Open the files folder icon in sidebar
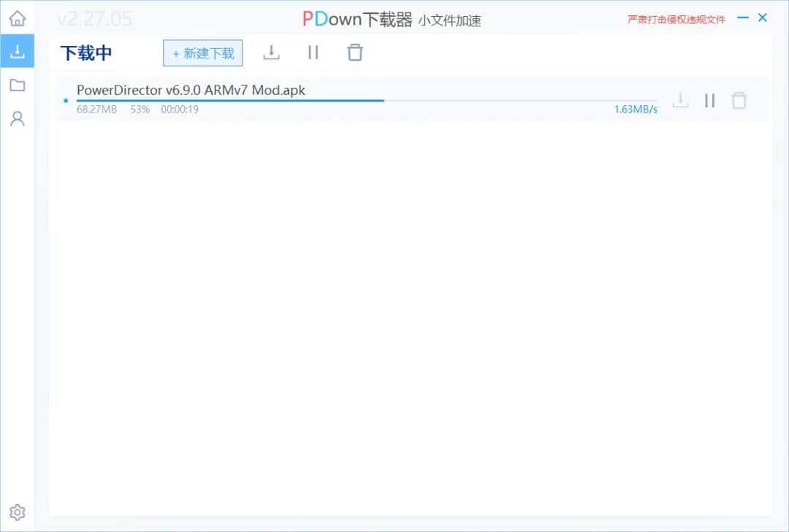The height and width of the screenshot is (532, 789). pos(17,85)
